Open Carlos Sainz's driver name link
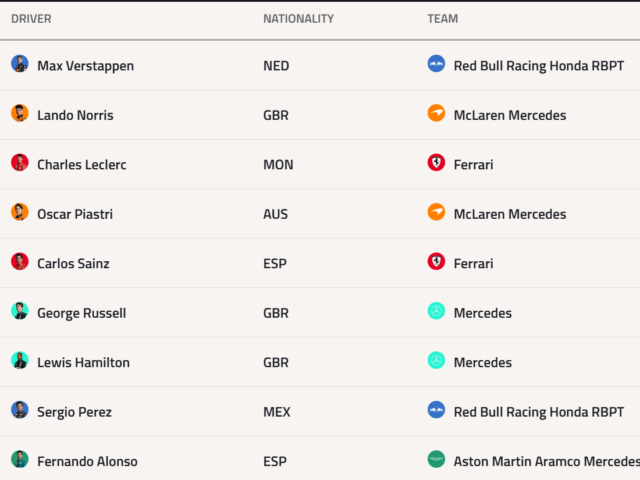The image size is (640, 480). (73, 264)
